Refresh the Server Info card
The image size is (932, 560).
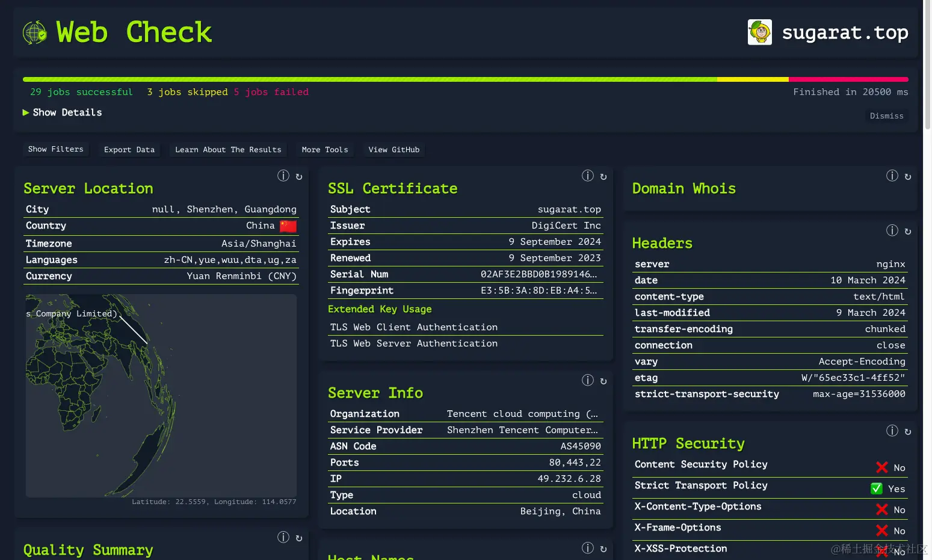coord(603,381)
